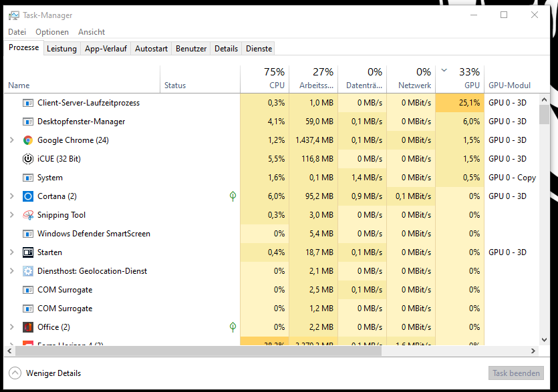Image resolution: width=558 pixels, height=392 pixels.
Task: Click the horizontal scrollbar left arrow
Action: (x=9, y=351)
